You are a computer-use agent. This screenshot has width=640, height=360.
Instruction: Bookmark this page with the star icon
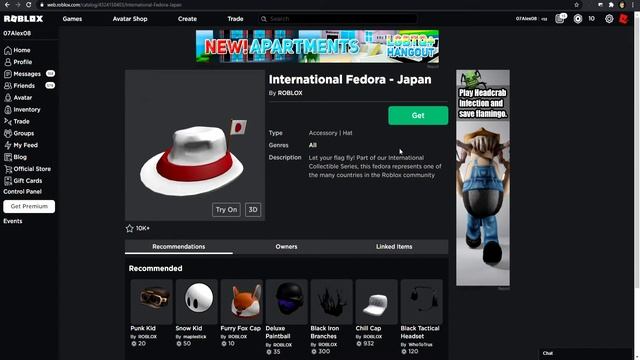pyautogui.click(x=576, y=4)
